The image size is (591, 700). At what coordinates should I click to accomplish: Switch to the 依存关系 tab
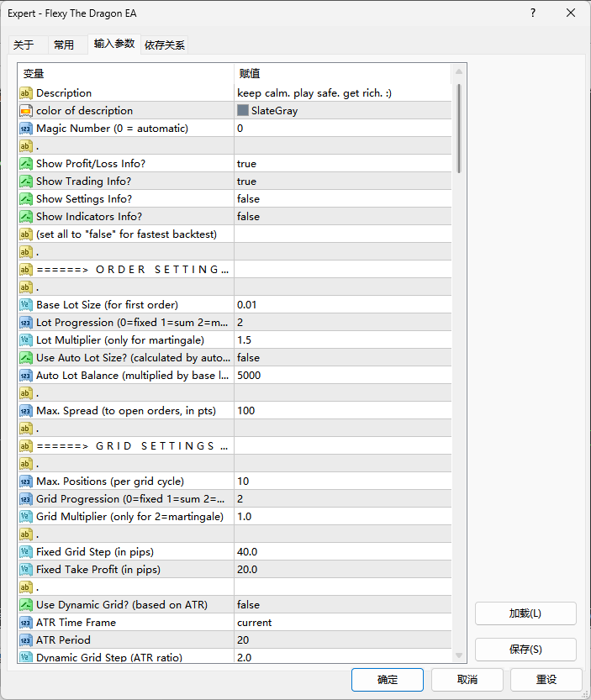point(165,45)
